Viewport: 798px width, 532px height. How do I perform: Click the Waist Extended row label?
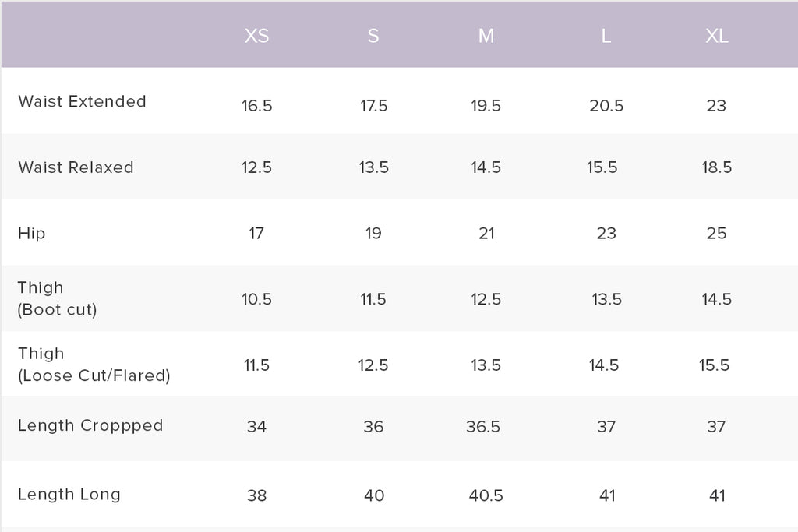[x=82, y=101]
